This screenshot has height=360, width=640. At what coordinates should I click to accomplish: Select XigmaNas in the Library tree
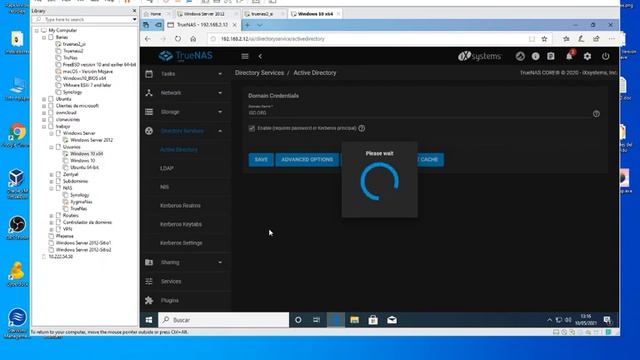81,202
